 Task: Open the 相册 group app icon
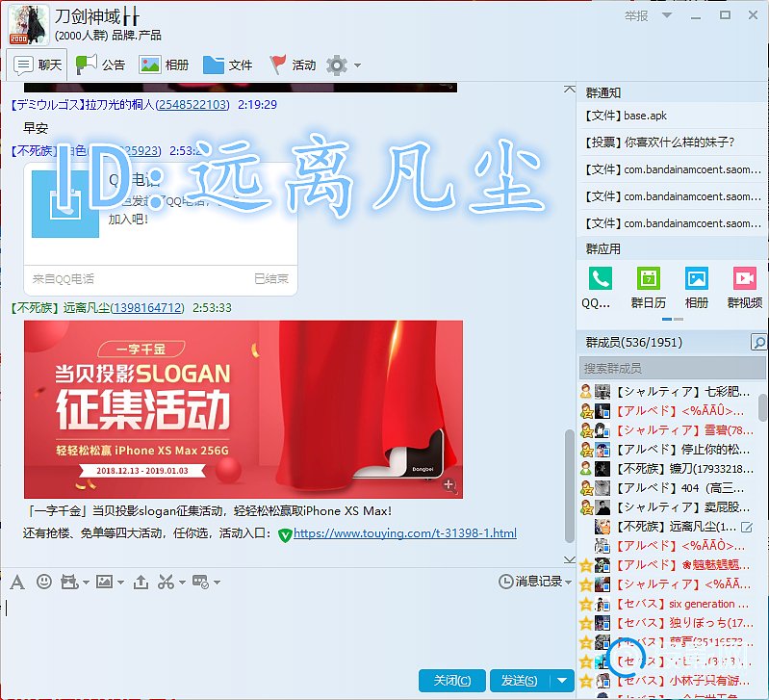tap(697, 288)
